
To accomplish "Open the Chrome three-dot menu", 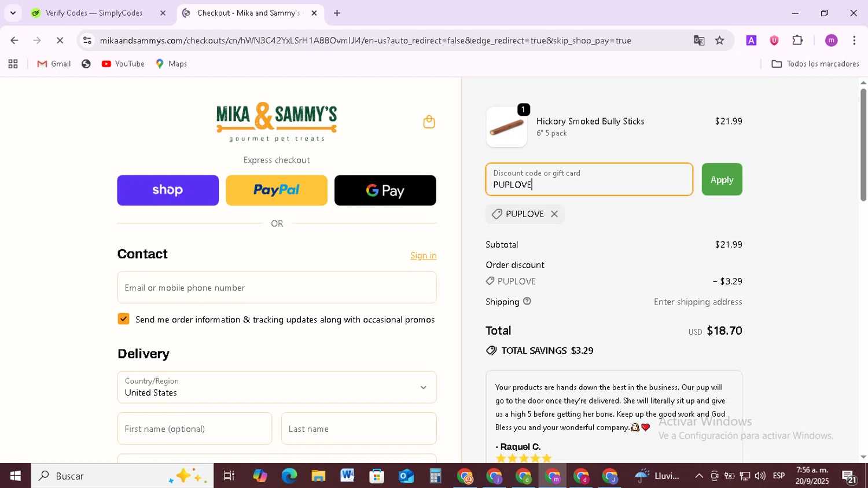I will click(x=855, y=41).
